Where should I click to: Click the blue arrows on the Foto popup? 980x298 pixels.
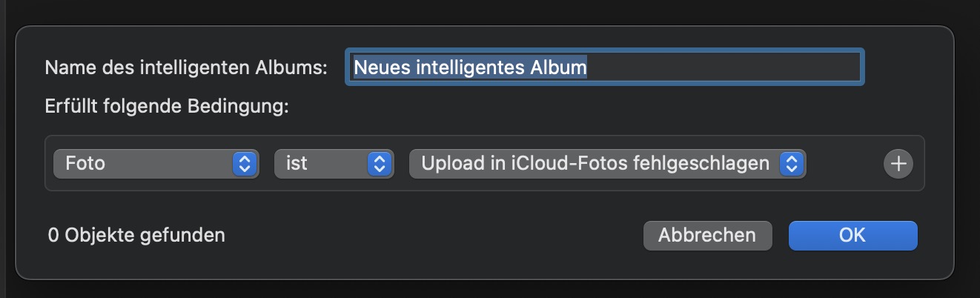[x=245, y=164]
